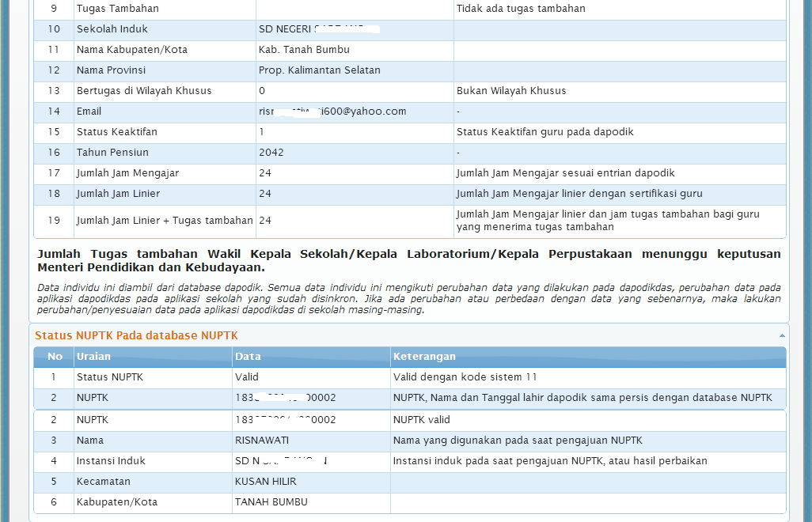The width and height of the screenshot is (812, 522).
Task: Click row number 19 cell
Action: [54, 221]
